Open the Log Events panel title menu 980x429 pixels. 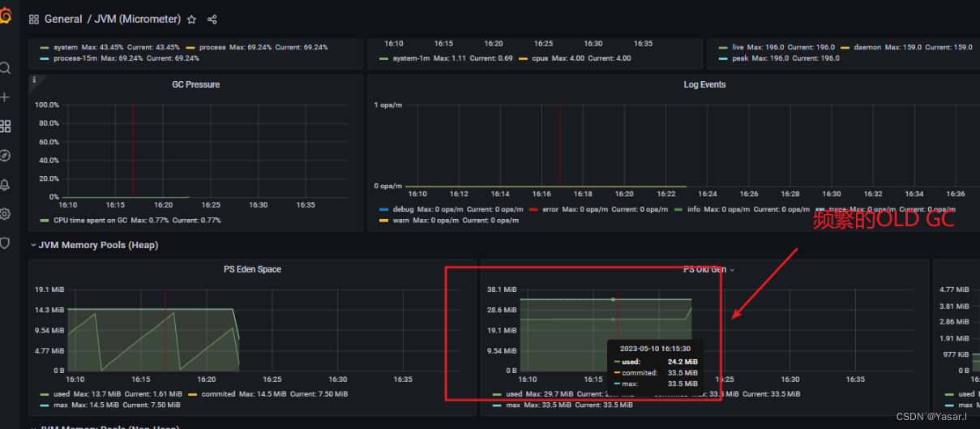click(x=704, y=84)
